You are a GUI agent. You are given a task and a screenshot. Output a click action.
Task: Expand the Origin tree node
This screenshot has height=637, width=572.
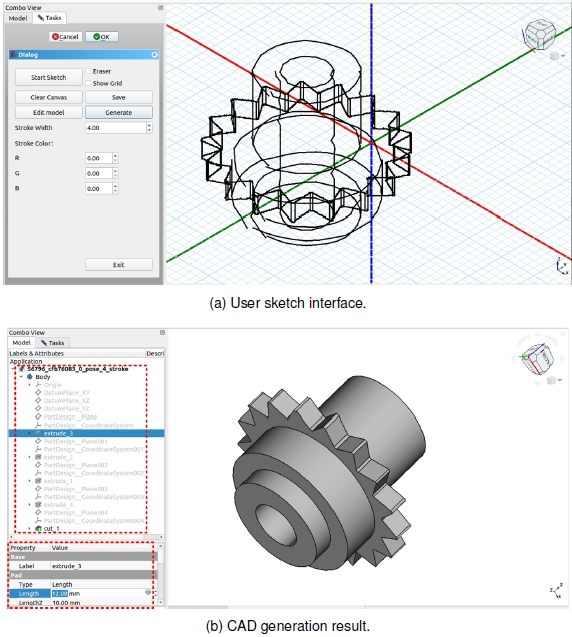[29, 385]
